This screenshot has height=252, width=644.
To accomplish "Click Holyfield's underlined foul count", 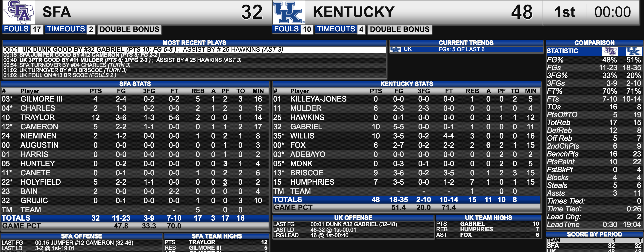I will (x=225, y=182).
